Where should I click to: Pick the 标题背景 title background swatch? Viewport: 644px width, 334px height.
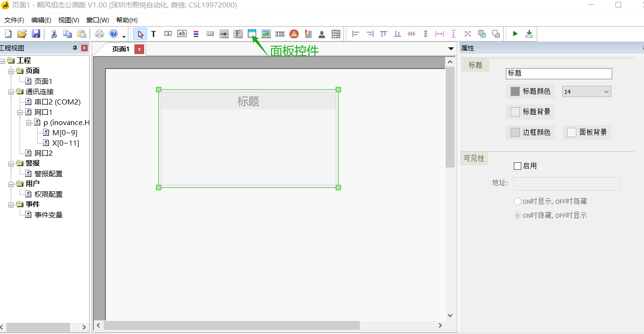(515, 112)
